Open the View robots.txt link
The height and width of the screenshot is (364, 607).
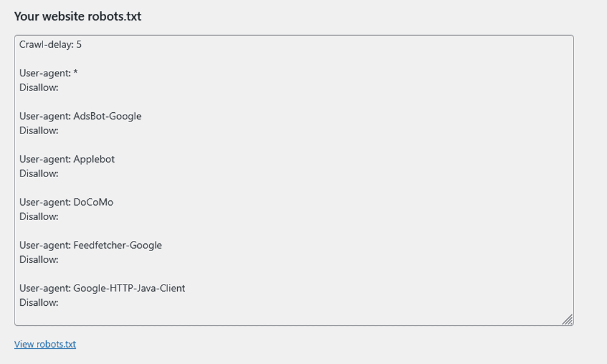pos(45,345)
